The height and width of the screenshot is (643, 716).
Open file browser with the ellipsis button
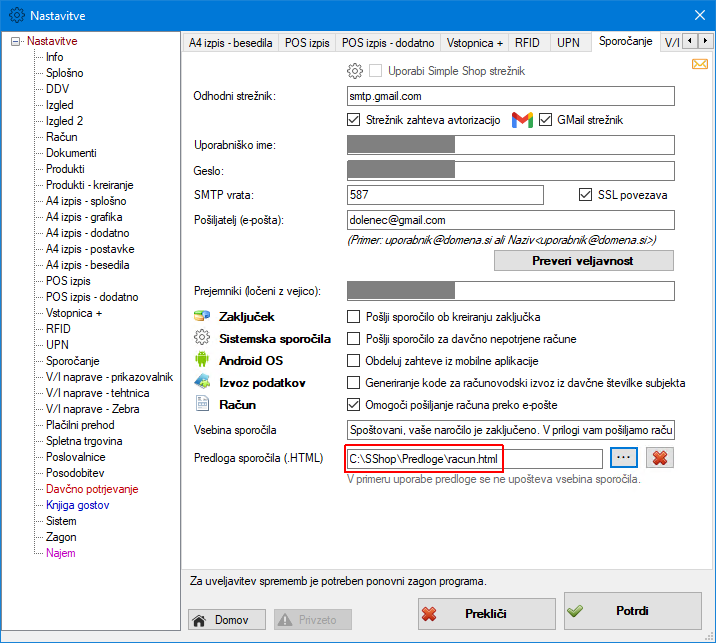click(x=623, y=458)
